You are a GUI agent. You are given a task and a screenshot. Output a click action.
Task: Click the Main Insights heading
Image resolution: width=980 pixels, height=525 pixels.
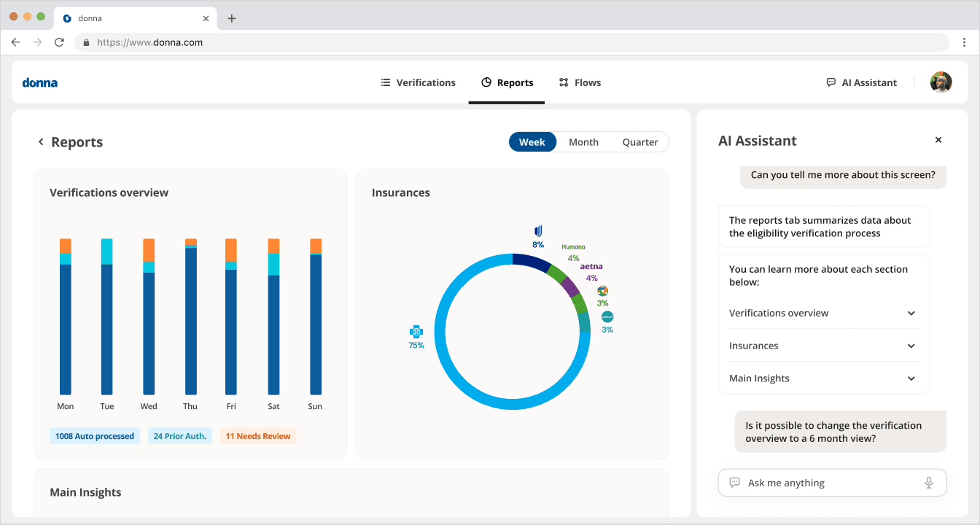85,492
